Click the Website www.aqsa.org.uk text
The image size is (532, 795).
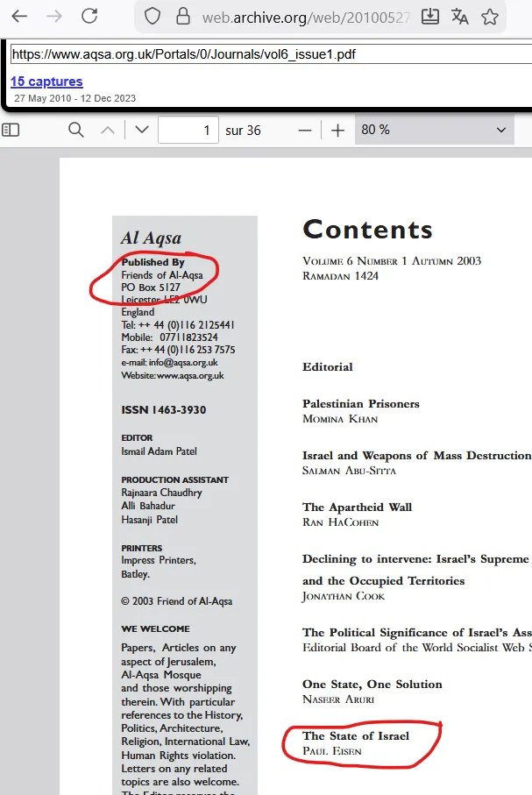(x=173, y=376)
